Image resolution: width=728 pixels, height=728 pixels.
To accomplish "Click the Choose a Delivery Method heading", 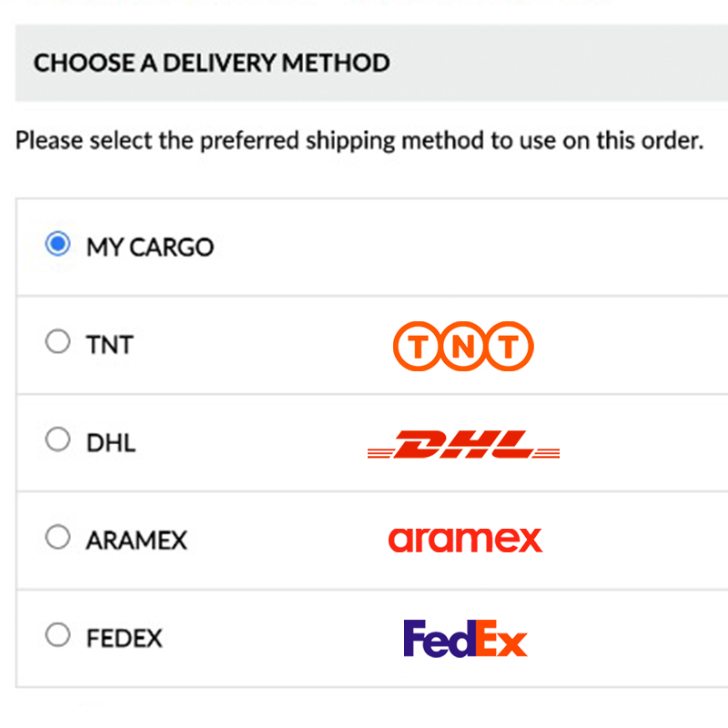I will (x=212, y=63).
